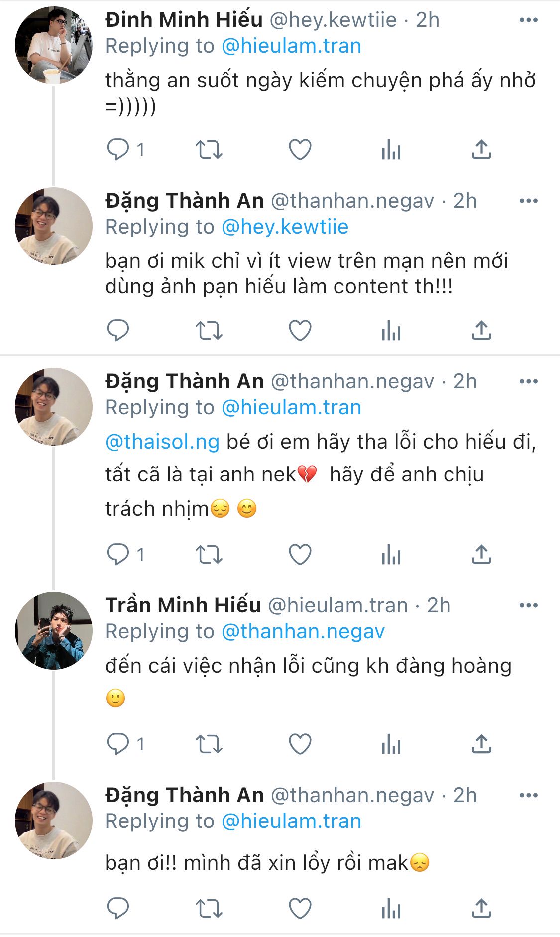Share the 'mình đã xin lỗy' tweet
The image size is (560, 937).
[481, 908]
